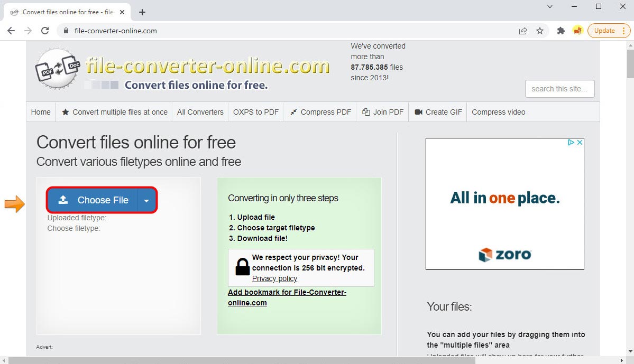
Task: Open the Privacy policy link
Action: tap(274, 278)
